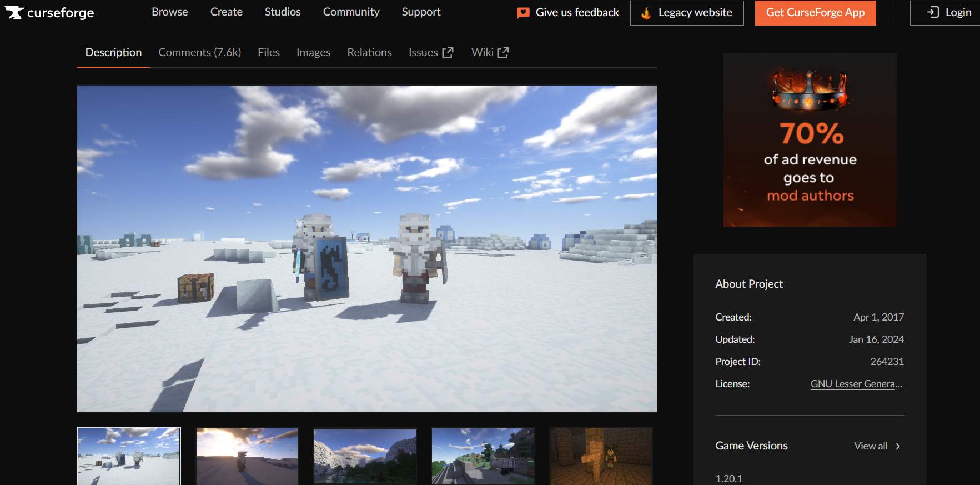Click the login arrow icon

tap(933, 12)
